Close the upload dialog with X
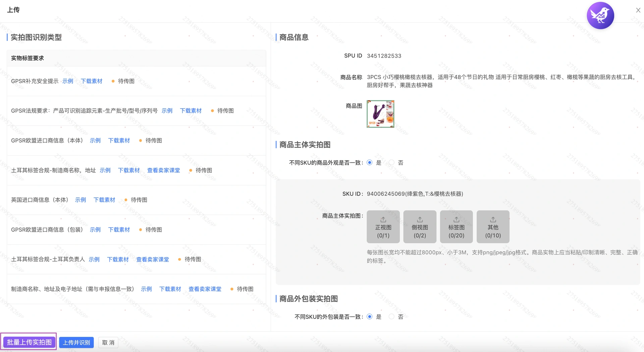644x352 pixels. point(638,10)
